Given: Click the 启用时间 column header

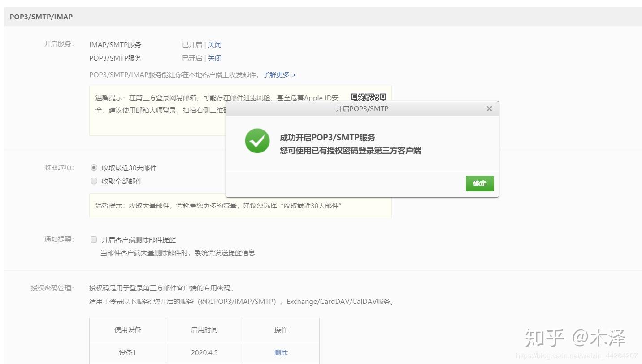Looking at the screenshot, I should click(204, 329).
